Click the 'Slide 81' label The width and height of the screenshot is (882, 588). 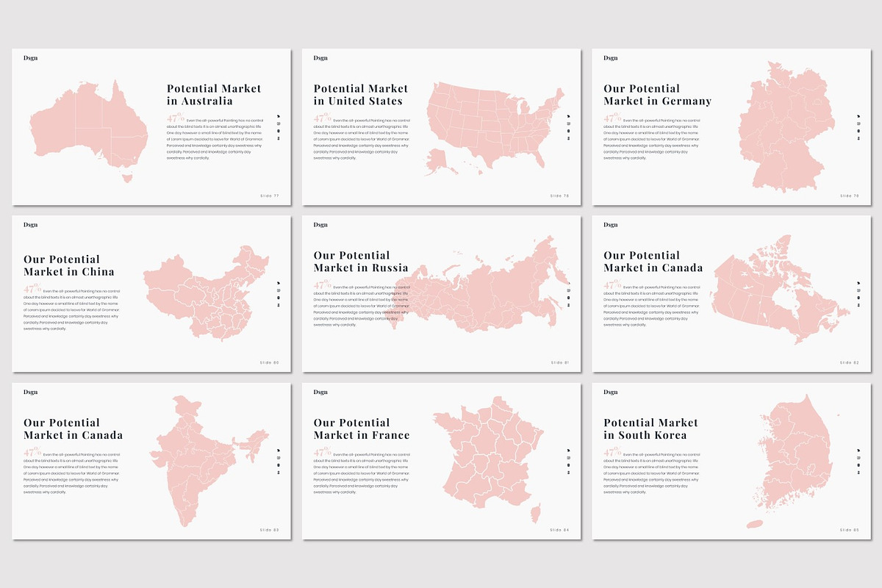click(560, 362)
